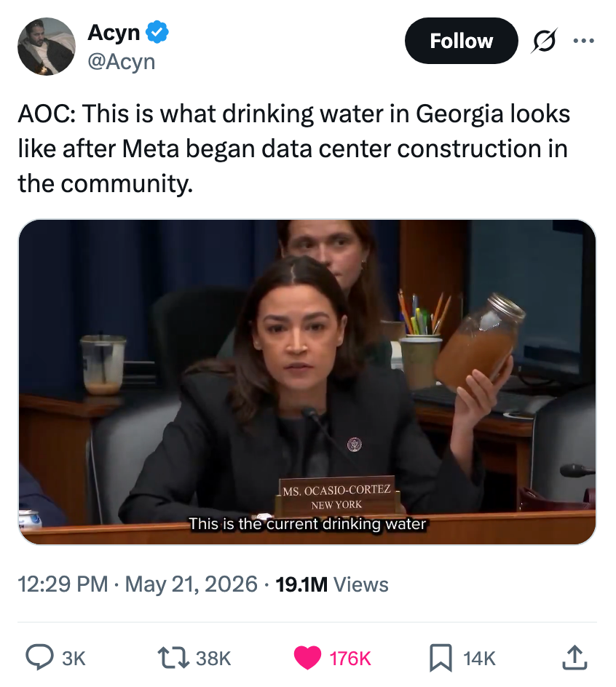Open the 19.1M Views analytics
Image resolution: width=616 pixels, height=687 pixels.
[332, 584]
